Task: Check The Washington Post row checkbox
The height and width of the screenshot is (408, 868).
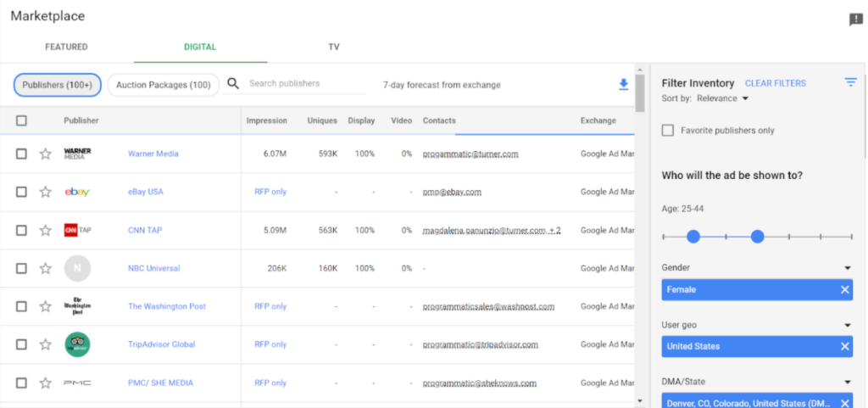Action: point(21,307)
